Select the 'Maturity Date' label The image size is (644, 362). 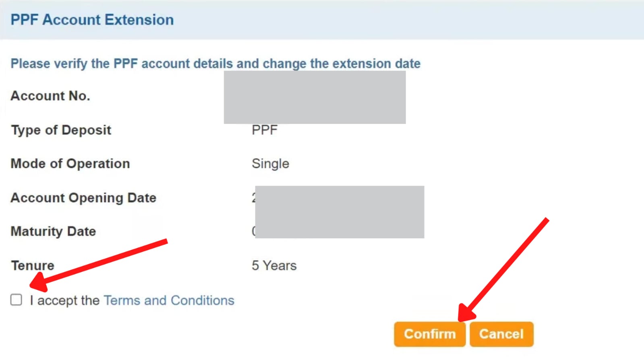(x=53, y=231)
